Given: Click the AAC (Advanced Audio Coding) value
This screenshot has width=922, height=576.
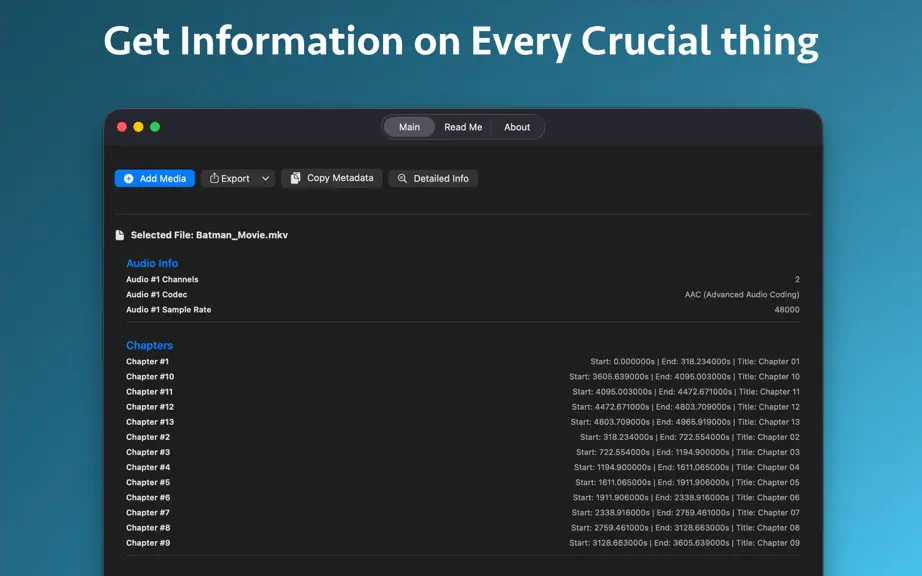Looking at the screenshot, I should 742,295.
